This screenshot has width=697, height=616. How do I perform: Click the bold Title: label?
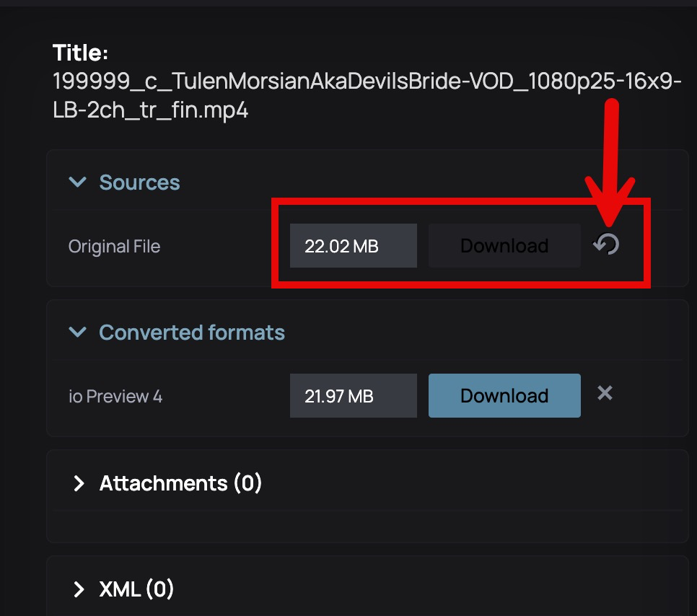click(x=80, y=53)
